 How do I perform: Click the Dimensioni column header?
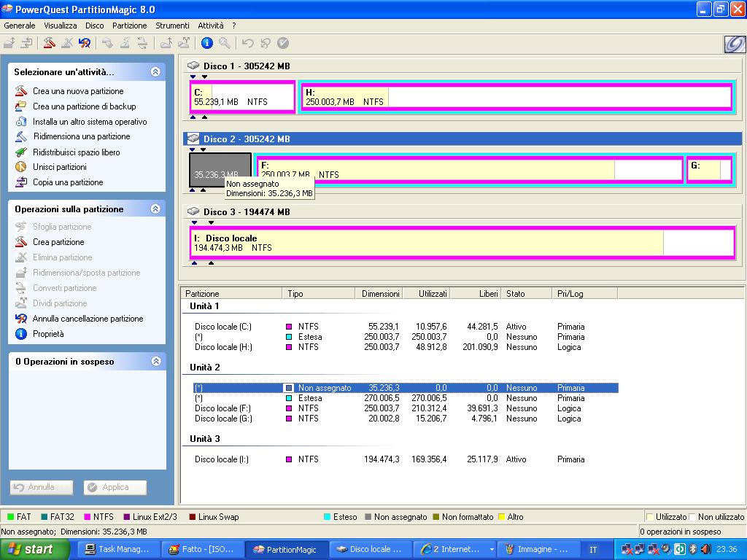(x=379, y=293)
